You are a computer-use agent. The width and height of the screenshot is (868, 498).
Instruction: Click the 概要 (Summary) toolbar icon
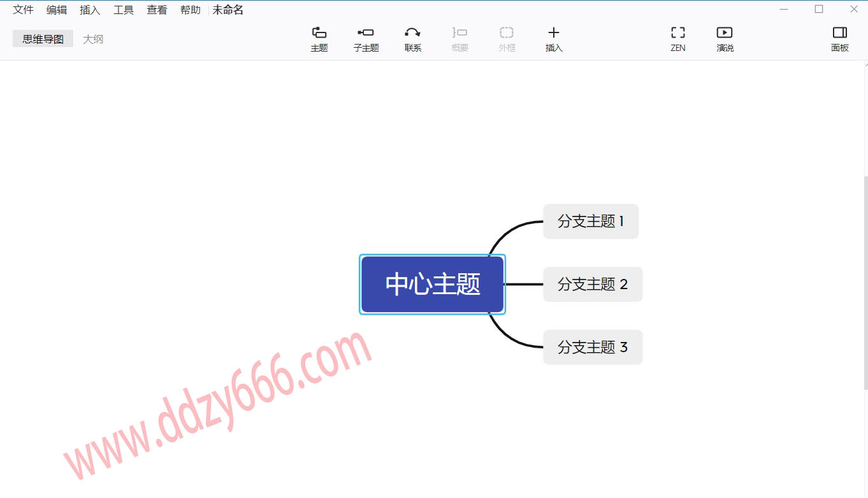click(x=460, y=39)
